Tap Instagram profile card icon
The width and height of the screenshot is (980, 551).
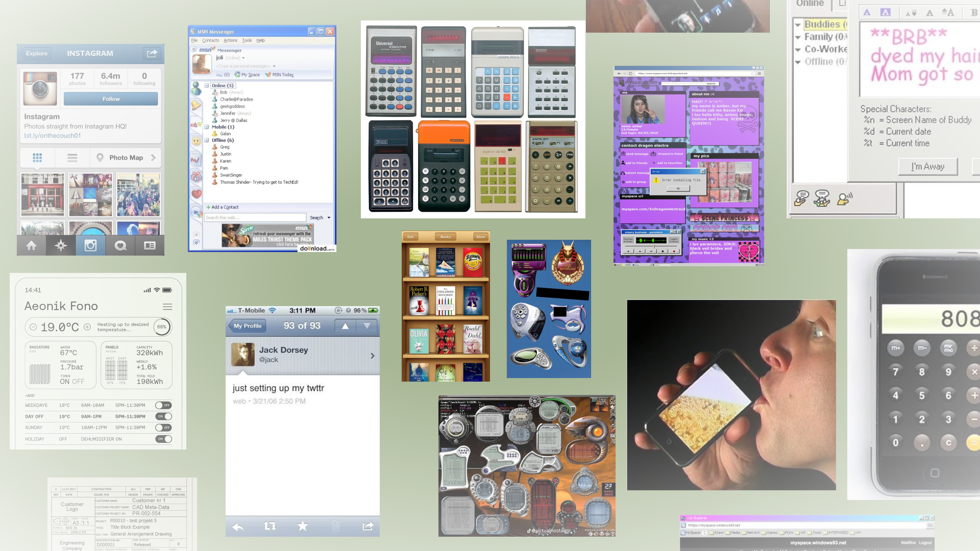coord(149,245)
